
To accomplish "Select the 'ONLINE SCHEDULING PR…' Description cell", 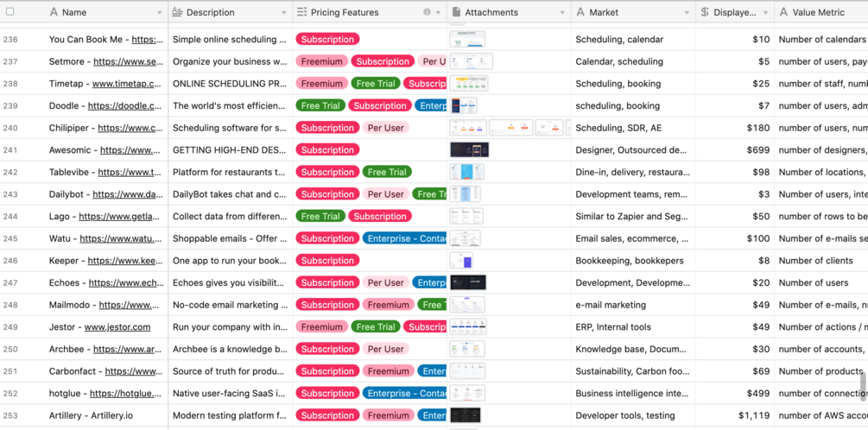I will click(x=231, y=84).
